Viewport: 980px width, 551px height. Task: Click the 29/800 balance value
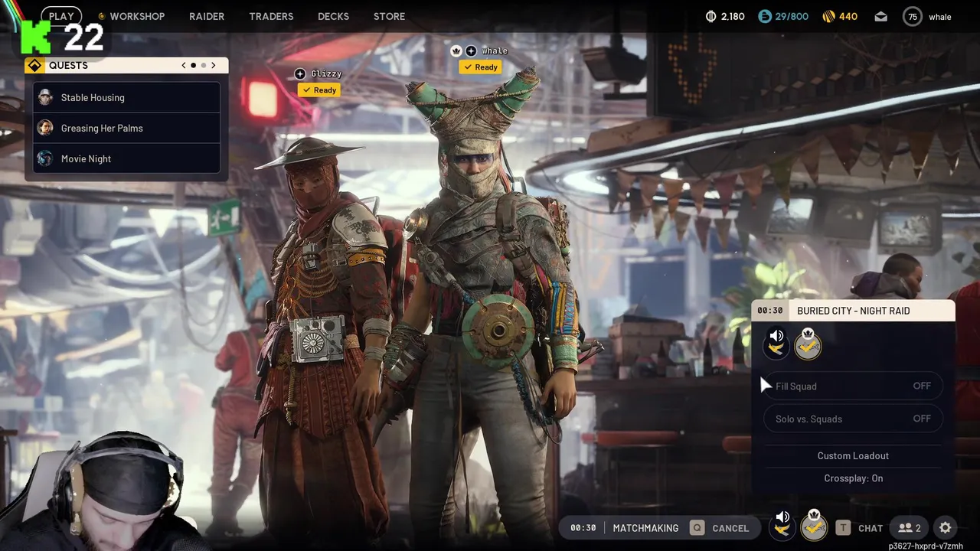(792, 16)
